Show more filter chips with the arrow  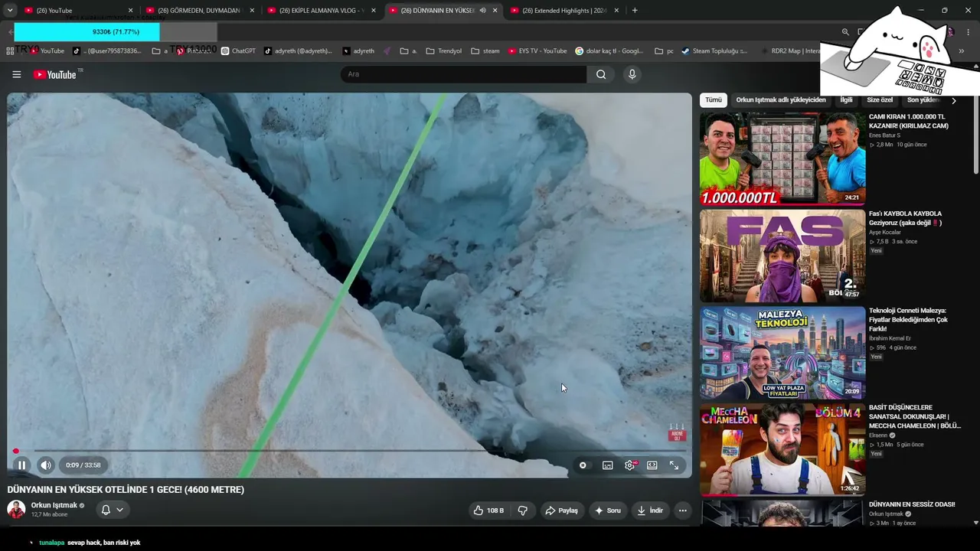point(954,100)
